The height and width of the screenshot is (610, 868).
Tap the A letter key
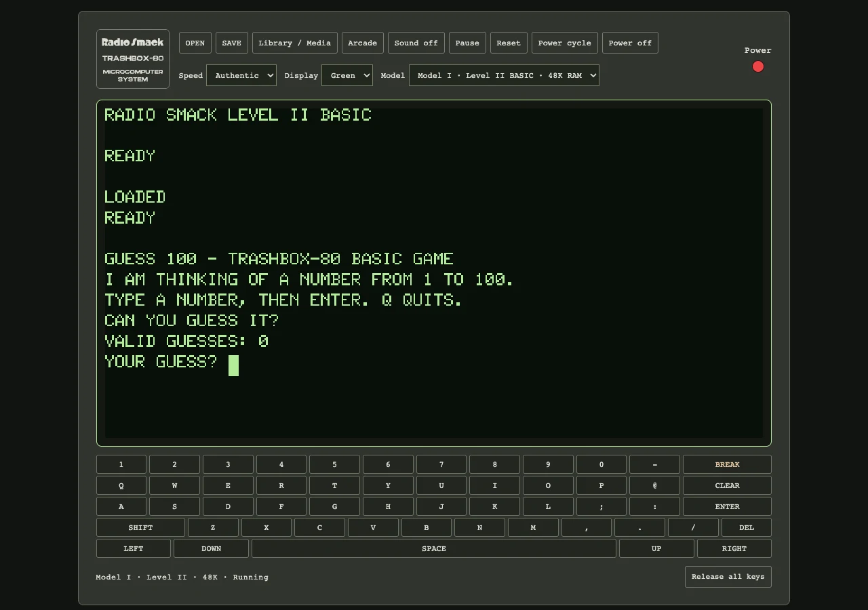(x=121, y=506)
